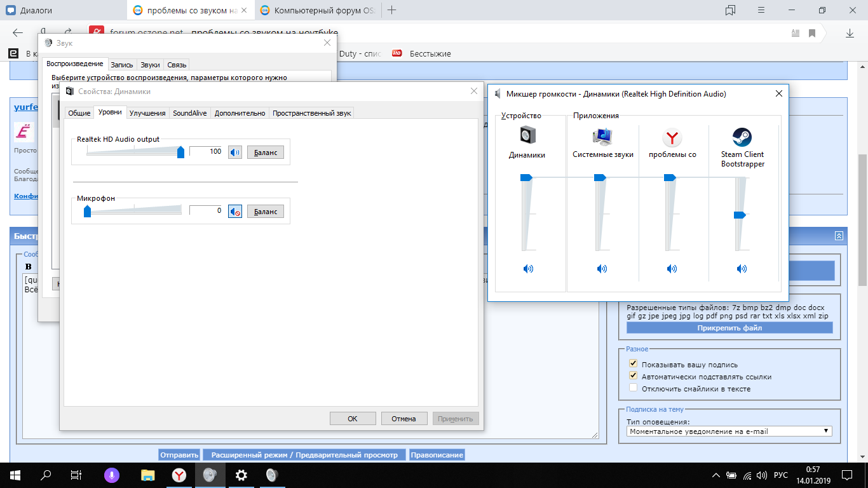Image resolution: width=868 pixels, height=488 pixels.
Task: Open the 'Пространственный звук' tab
Action: tap(311, 113)
